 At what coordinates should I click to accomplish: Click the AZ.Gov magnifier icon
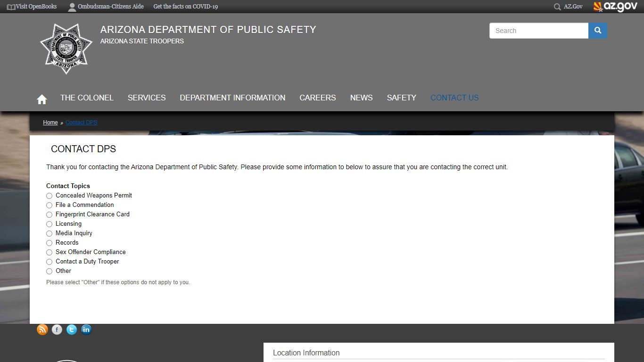557,7
